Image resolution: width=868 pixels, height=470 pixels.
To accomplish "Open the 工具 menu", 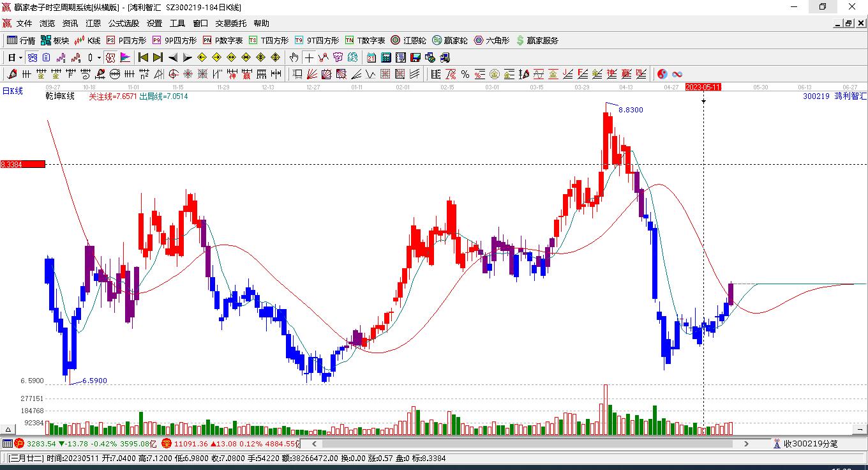I will point(177,23).
